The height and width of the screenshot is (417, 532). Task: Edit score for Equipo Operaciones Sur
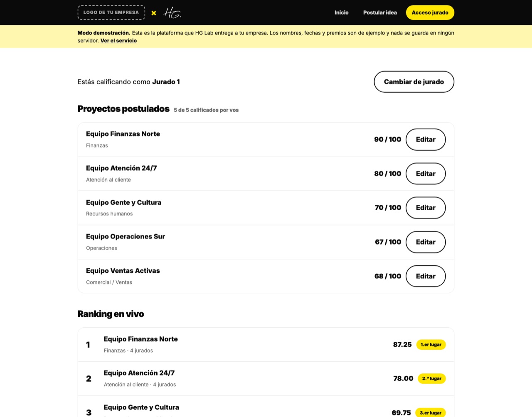pos(426,242)
